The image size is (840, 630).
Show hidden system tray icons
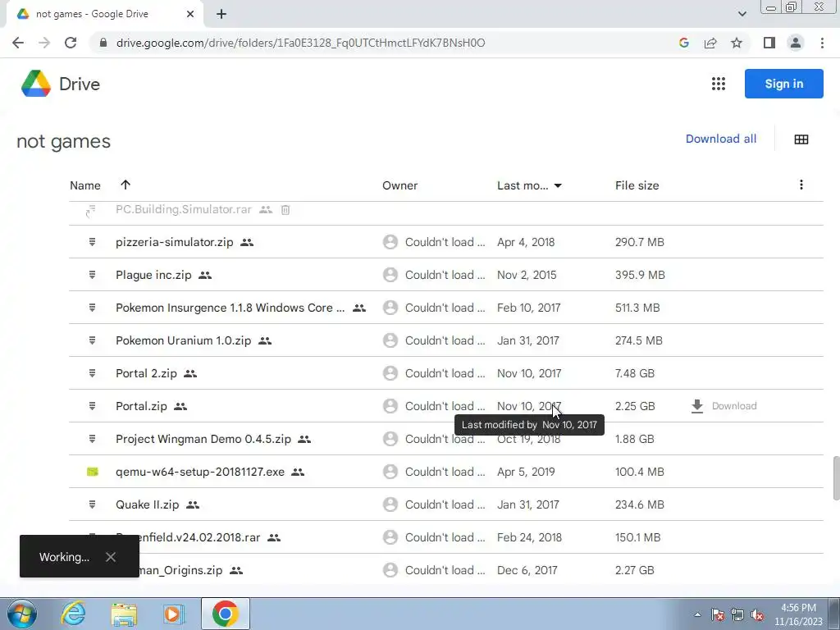[697, 614]
